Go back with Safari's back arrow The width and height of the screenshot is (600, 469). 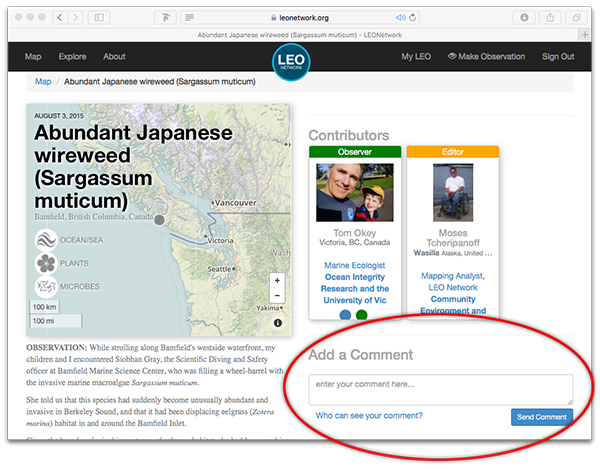(60, 17)
